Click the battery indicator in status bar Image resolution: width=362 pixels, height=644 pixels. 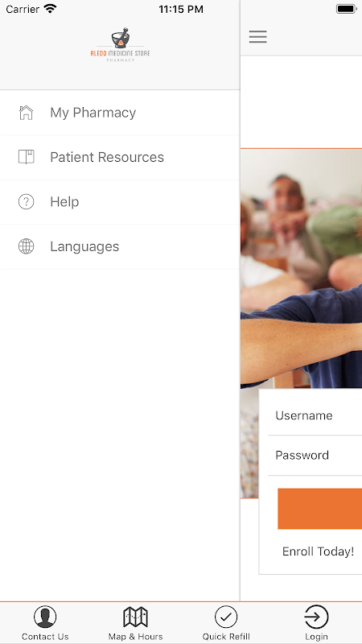(347, 9)
